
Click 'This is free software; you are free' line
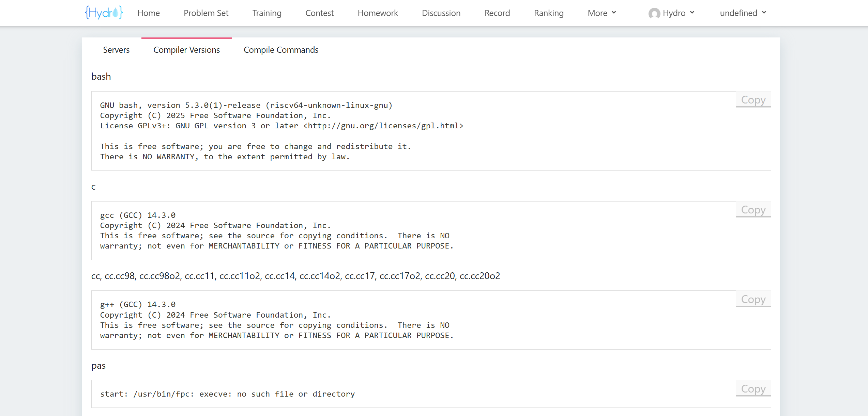coord(256,146)
